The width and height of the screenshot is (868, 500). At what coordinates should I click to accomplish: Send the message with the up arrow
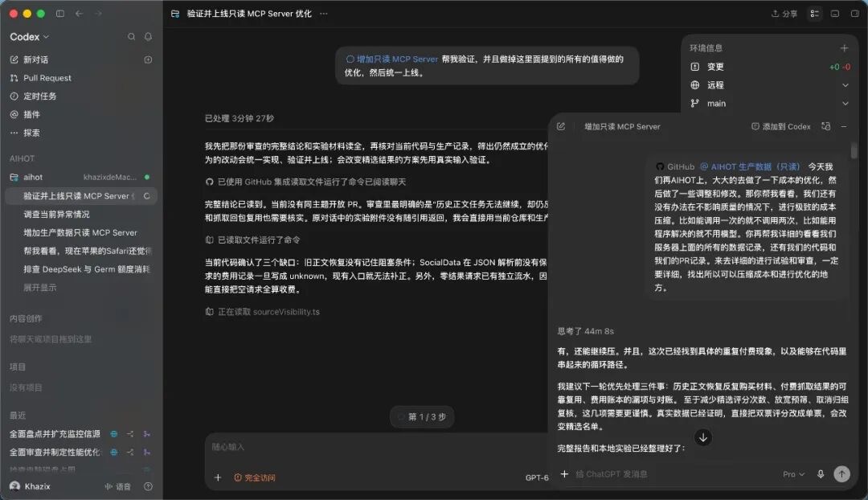842,474
